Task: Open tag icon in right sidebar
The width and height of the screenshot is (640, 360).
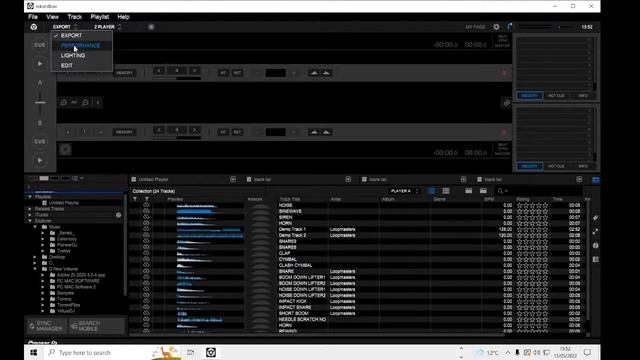Action: 596,218
